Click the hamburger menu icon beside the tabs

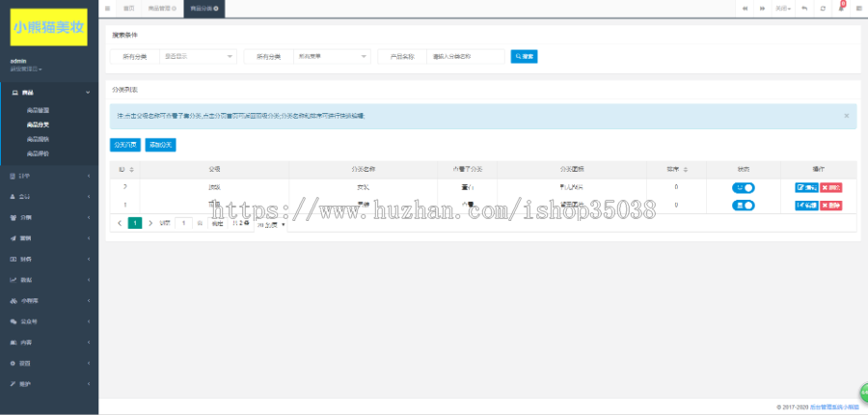coord(107,9)
